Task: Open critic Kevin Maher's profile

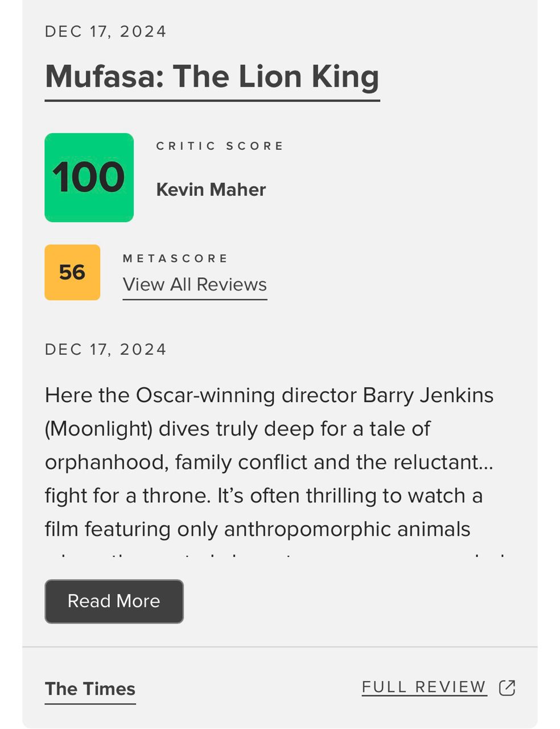Action: click(211, 190)
